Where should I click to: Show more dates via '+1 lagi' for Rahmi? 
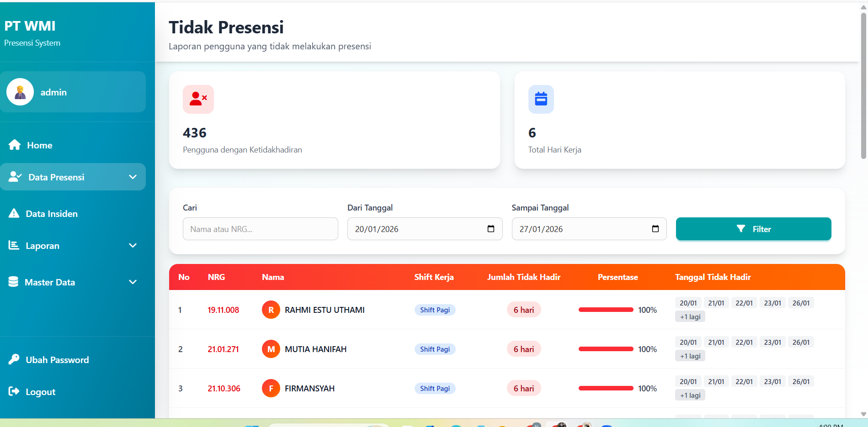pos(690,317)
